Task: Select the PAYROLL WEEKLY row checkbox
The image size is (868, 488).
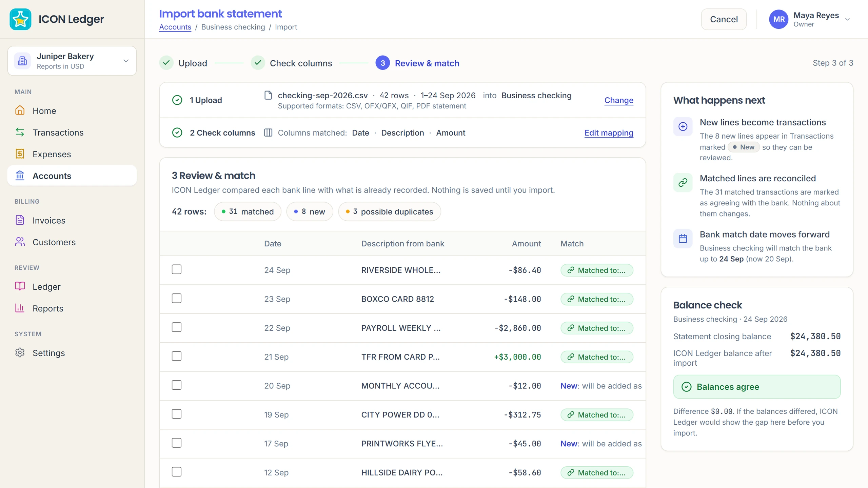Action: click(x=177, y=327)
